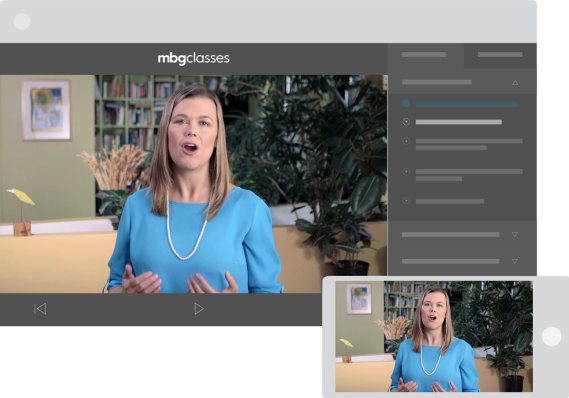Click the mbgclasses logo in the header
Image resolution: width=569 pixels, height=398 pixels.
(193, 58)
